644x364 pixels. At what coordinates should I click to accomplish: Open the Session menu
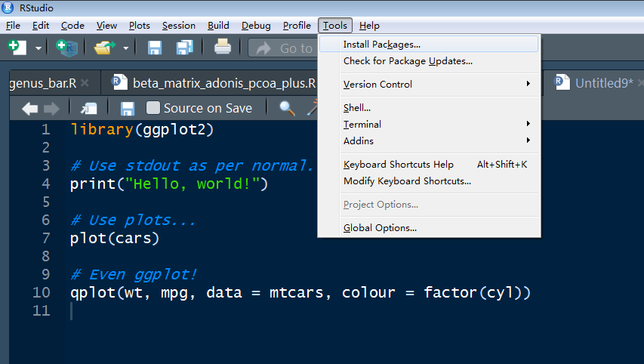(179, 26)
